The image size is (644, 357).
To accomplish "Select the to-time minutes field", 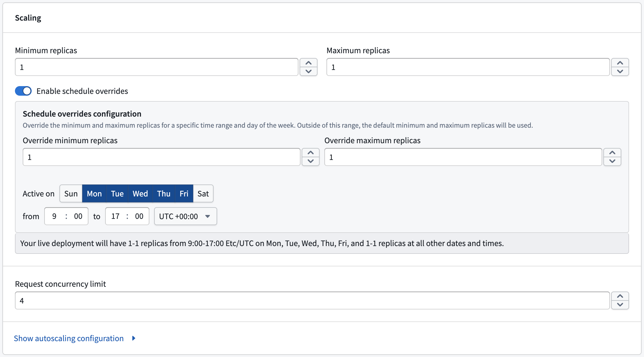I will point(139,216).
